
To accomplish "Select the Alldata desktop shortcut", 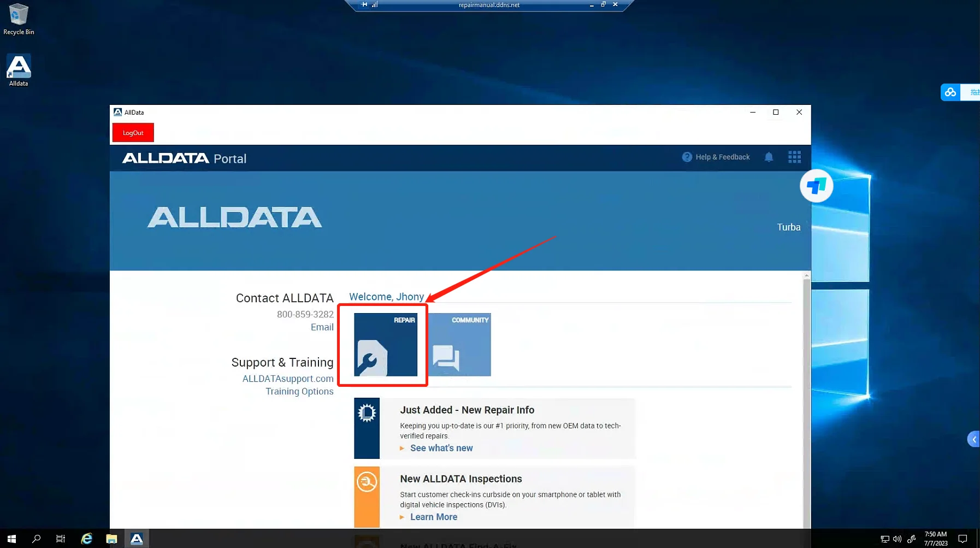I will [x=19, y=70].
